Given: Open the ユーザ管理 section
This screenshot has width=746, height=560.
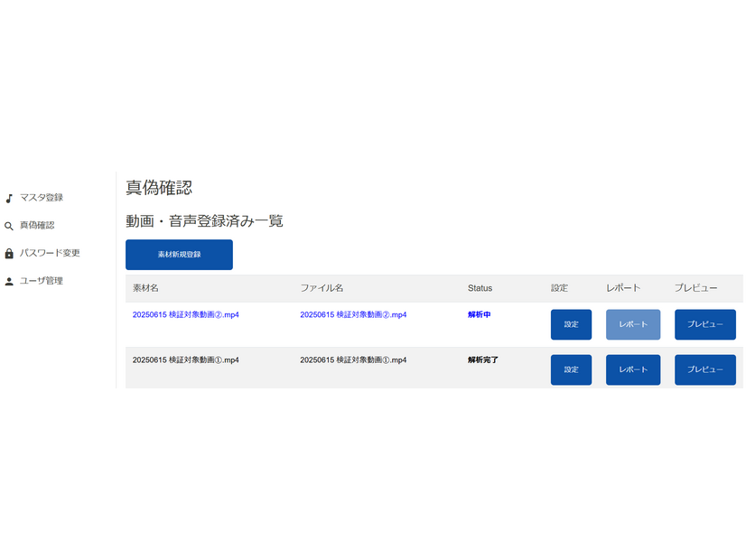Looking at the screenshot, I should [x=42, y=280].
